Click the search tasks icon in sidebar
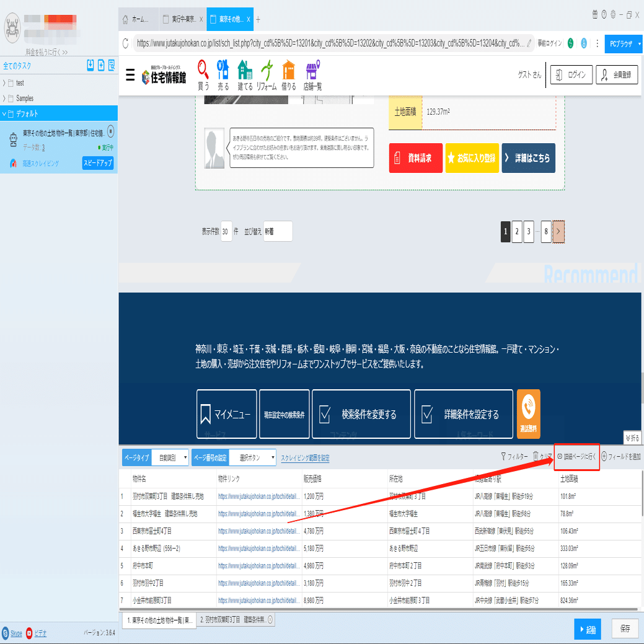This screenshot has height=644, width=644. pyautogui.click(x=112, y=65)
